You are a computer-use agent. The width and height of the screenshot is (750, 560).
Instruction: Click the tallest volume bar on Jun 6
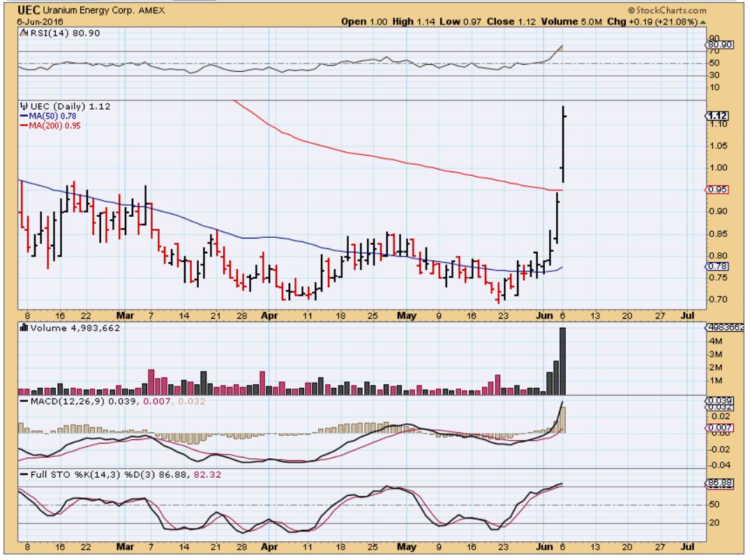point(562,360)
